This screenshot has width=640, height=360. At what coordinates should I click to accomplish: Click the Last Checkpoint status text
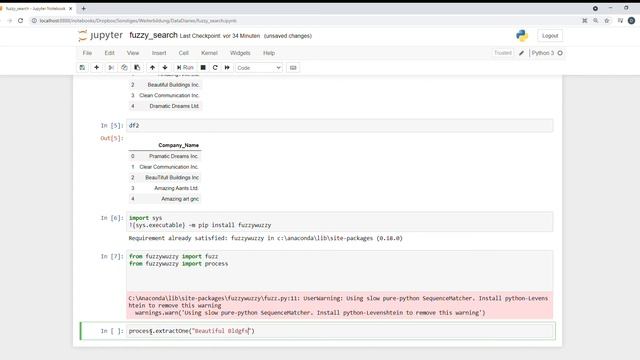tap(220, 36)
